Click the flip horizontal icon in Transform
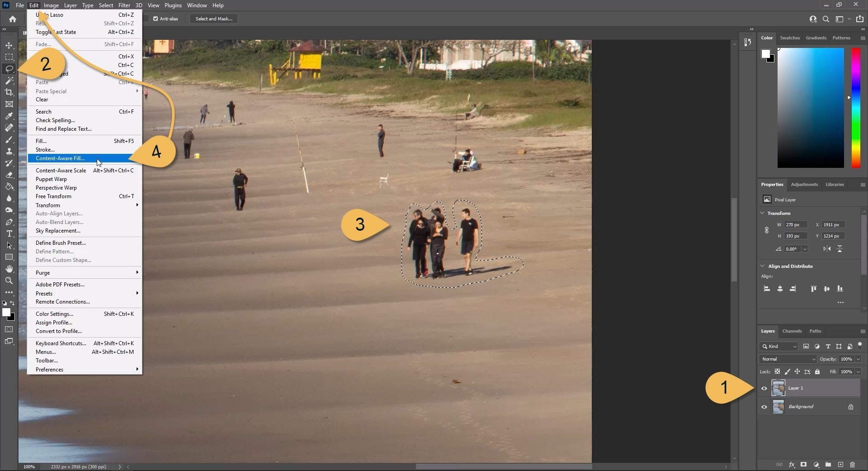 tap(827, 249)
